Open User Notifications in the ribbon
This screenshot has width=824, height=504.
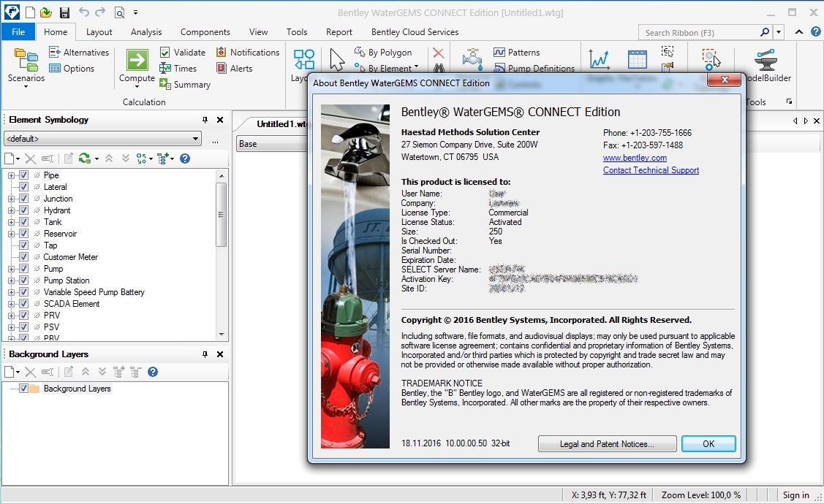[248, 52]
